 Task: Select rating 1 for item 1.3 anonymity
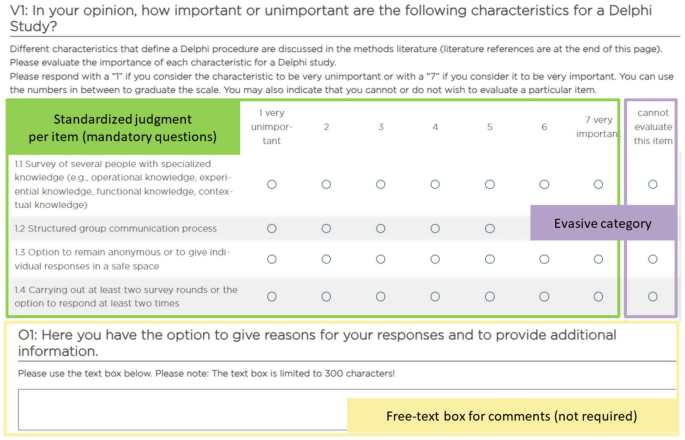click(272, 259)
